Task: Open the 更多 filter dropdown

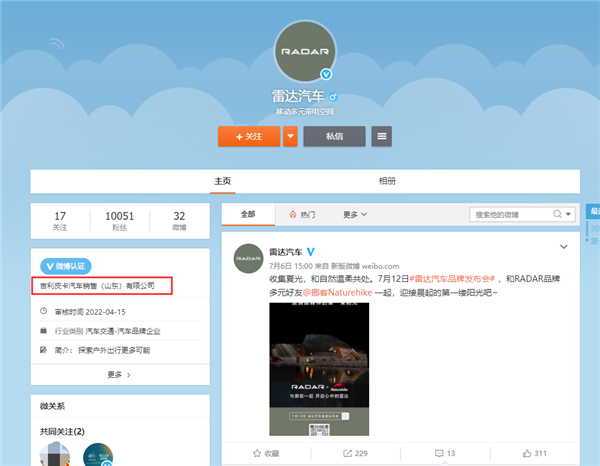Action: [355, 214]
